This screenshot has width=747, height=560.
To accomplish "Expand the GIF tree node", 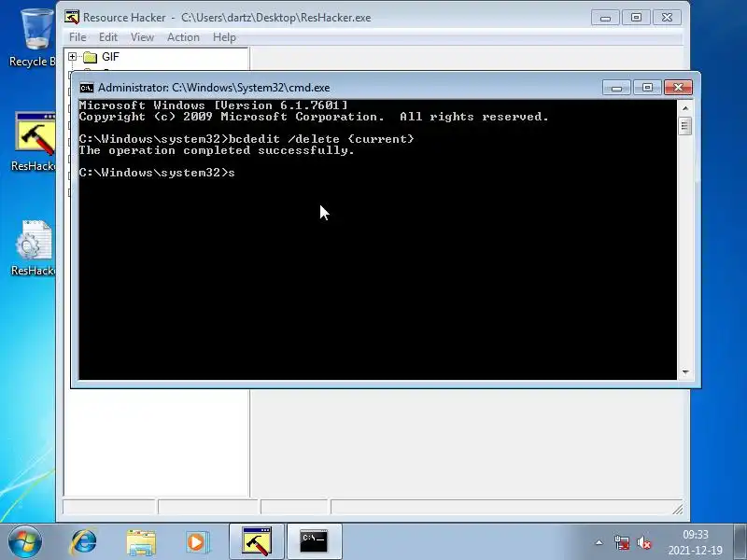I will tap(72, 57).
